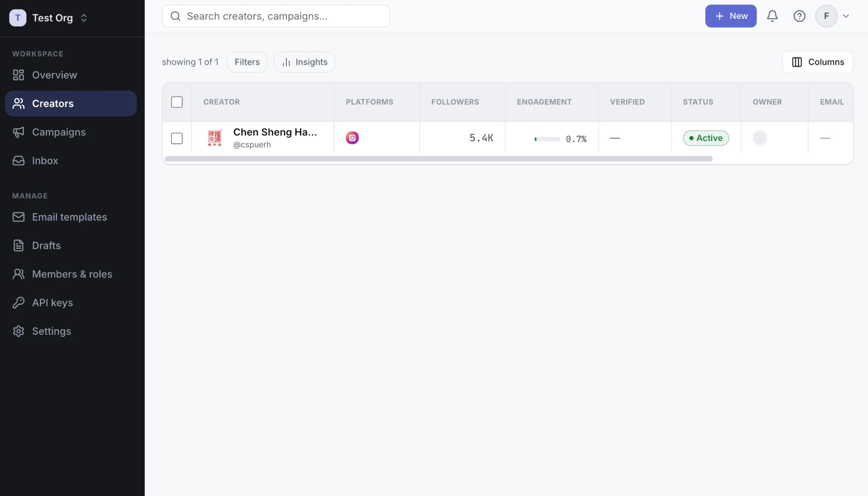This screenshot has width=868, height=496.
Task: Click the 5.4K followers value
Action: pos(481,138)
